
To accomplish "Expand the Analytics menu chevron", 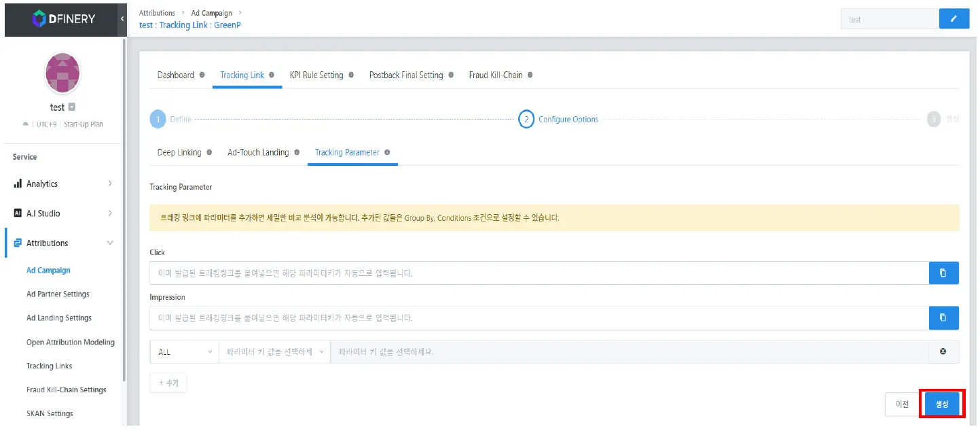I will pyautogui.click(x=110, y=184).
